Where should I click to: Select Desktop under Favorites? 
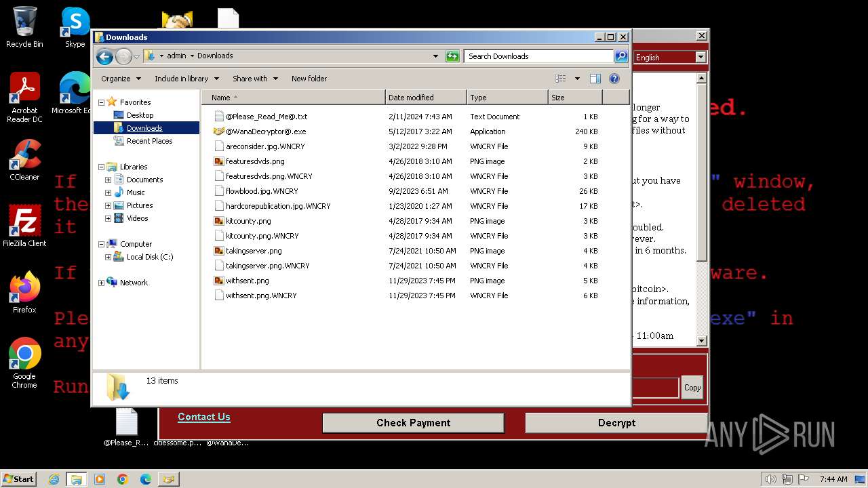tap(140, 115)
